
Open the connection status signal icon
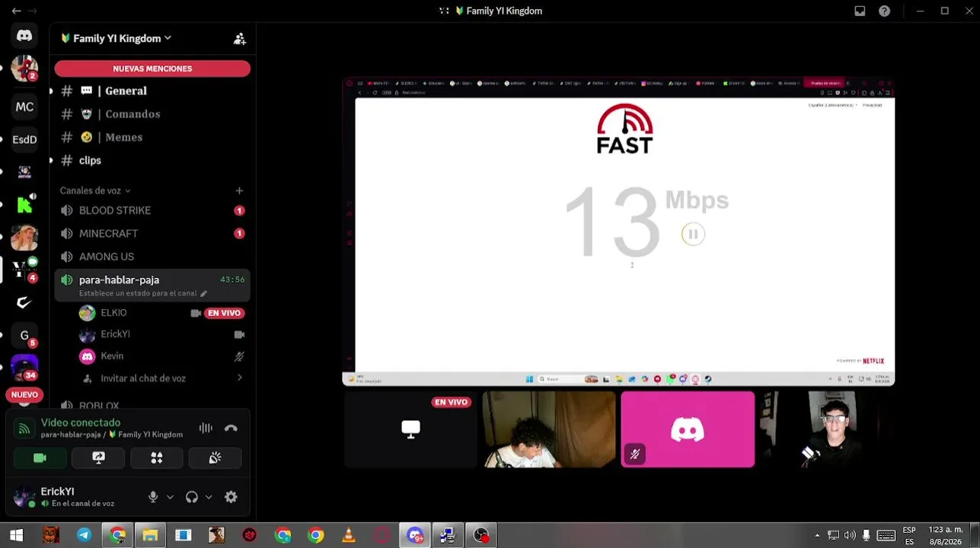24,429
